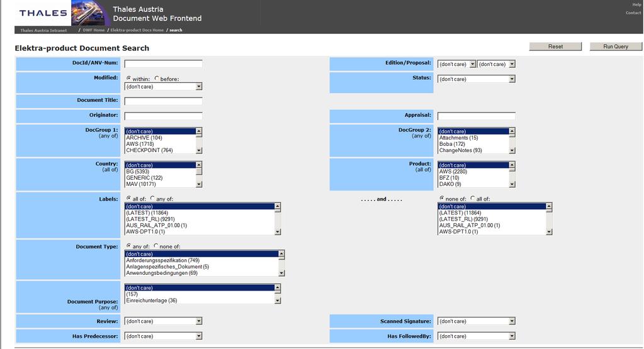Open the Contact link
Image resolution: width=644 pixels, height=349 pixels.
point(633,13)
